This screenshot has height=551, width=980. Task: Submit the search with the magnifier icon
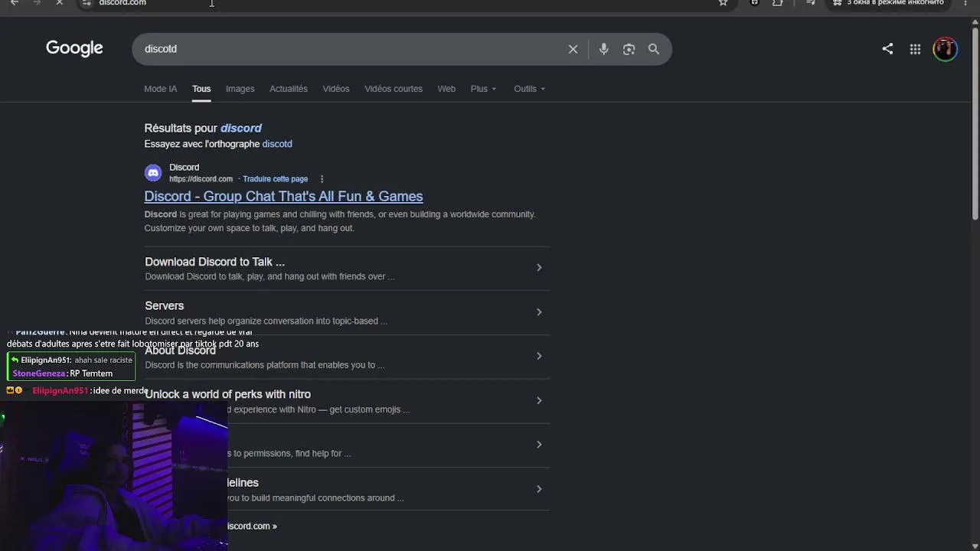point(654,49)
